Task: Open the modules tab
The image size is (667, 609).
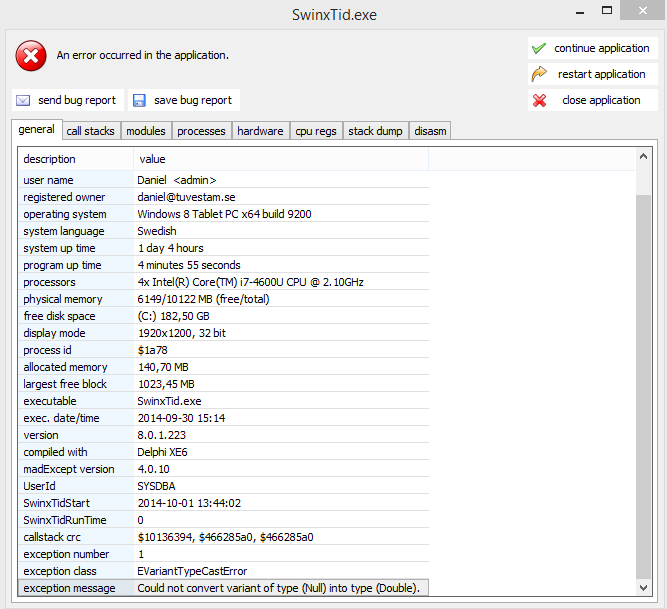Action: click(146, 131)
